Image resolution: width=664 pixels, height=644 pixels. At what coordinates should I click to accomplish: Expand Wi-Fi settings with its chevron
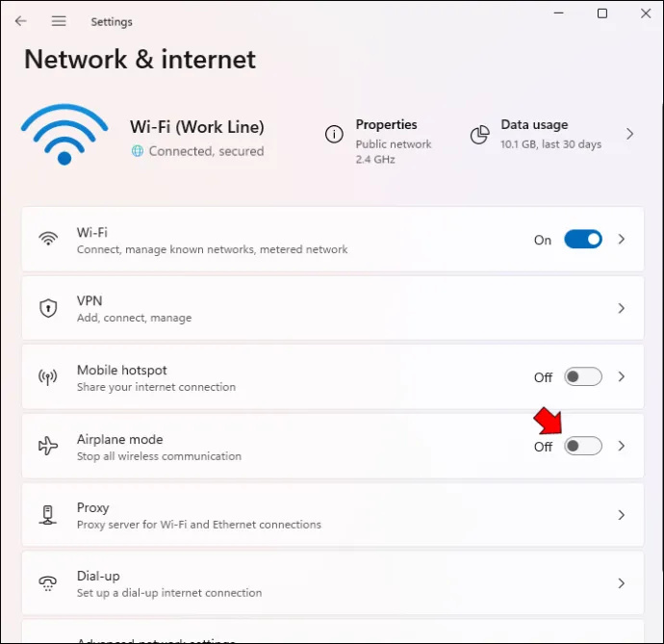(622, 240)
